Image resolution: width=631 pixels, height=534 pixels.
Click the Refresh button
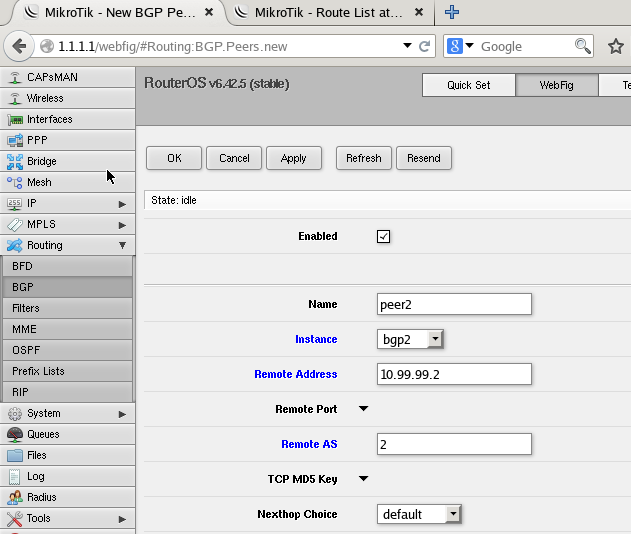point(364,158)
